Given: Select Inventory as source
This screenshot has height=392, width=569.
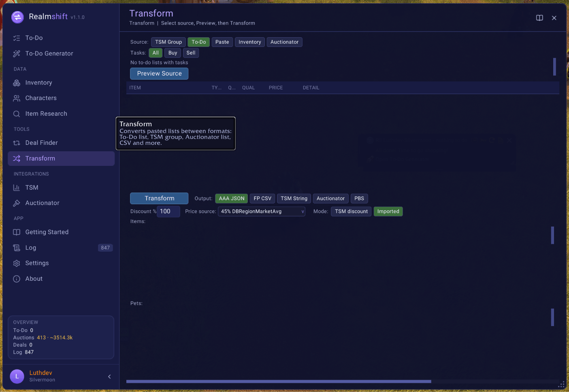Looking at the screenshot, I should (250, 42).
